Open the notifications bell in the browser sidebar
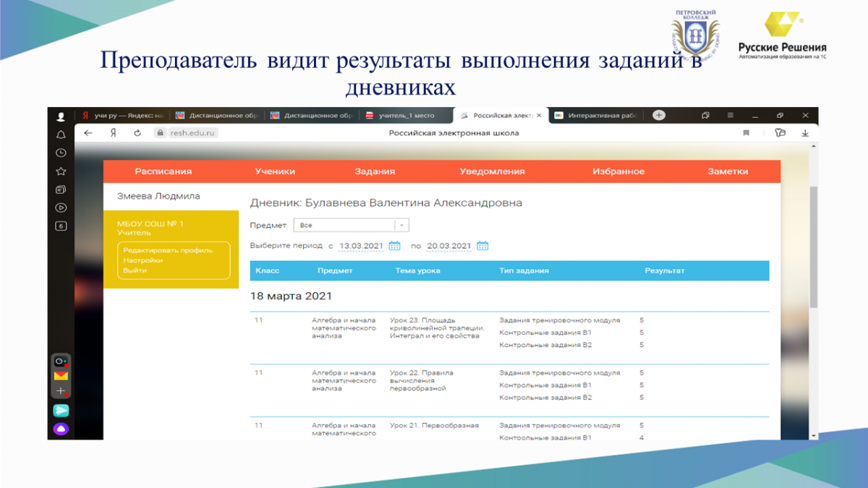Screen dimensions: 868x488 [x=61, y=134]
